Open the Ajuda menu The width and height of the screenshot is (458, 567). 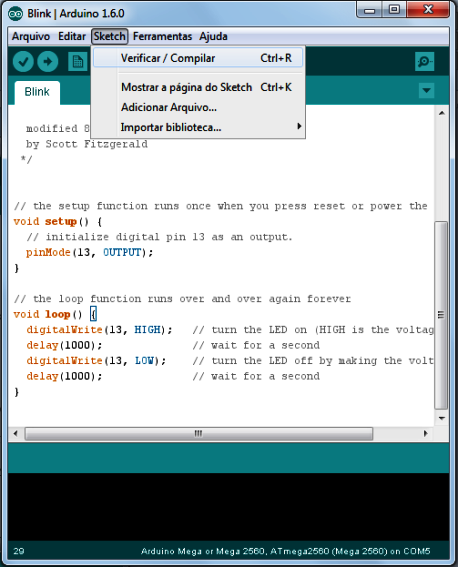coord(213,37)
